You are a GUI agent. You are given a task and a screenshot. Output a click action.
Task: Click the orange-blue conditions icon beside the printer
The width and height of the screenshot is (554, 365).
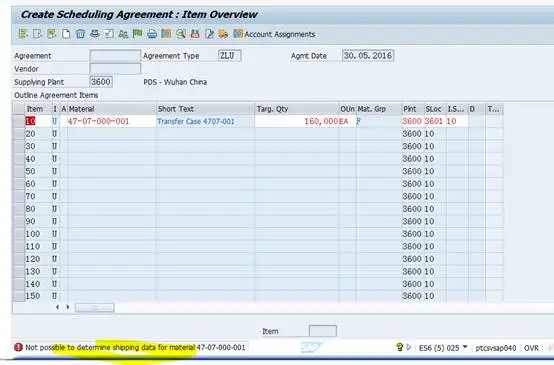[166, 34]
